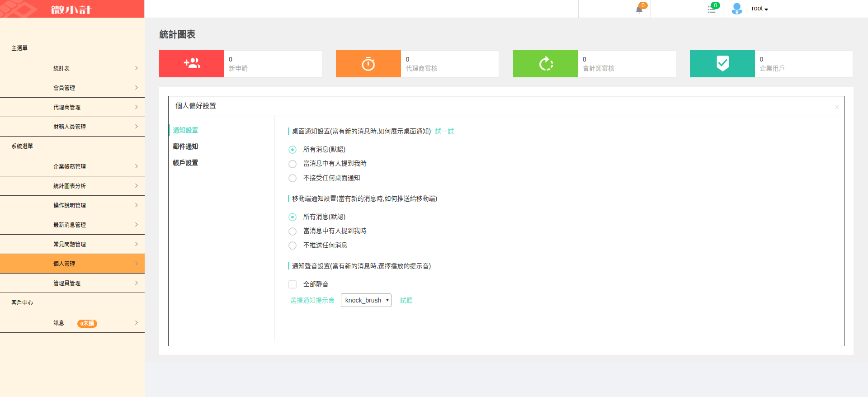This screenshot has height=397, width=868.
Task: Click the green refresh 會計師審核 icon
Action: click(546, 64)
